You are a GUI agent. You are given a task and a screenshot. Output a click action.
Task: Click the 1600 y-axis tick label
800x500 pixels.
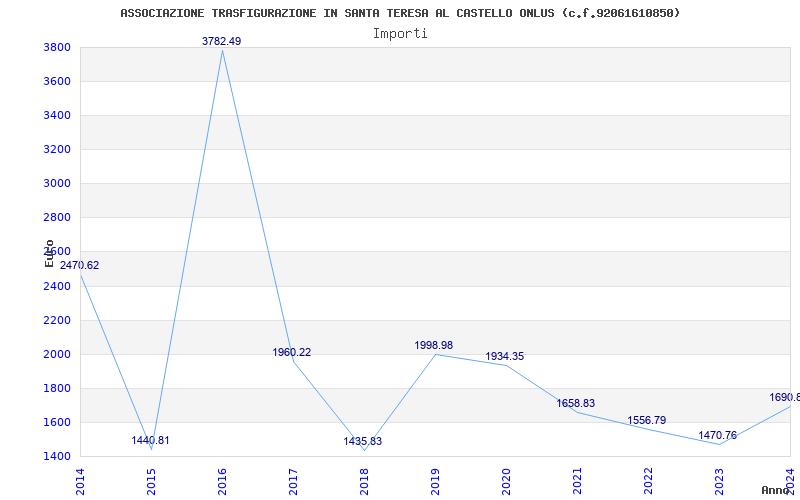pos(57,422)
